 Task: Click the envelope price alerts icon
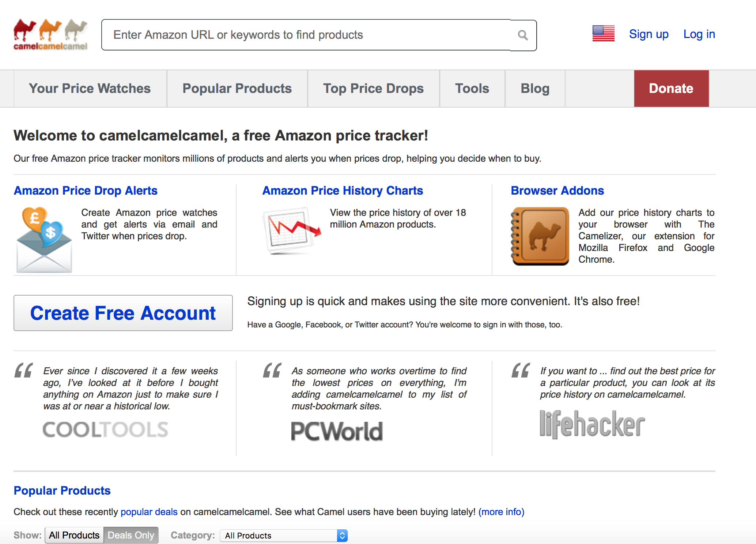(x=44, y=240)
